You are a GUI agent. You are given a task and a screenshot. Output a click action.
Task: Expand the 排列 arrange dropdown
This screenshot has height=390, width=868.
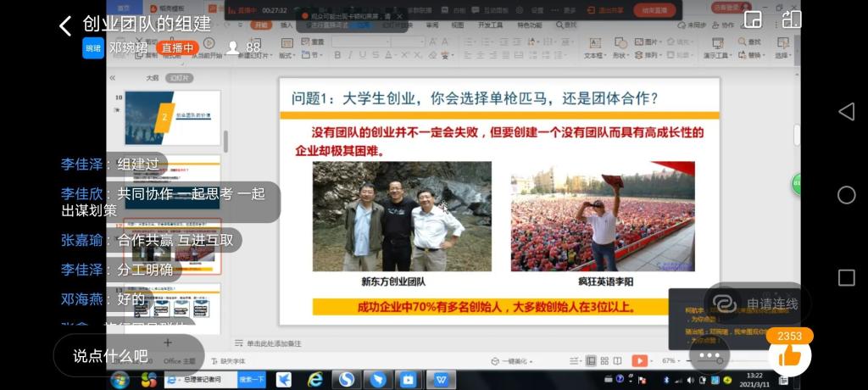[648, 55]
